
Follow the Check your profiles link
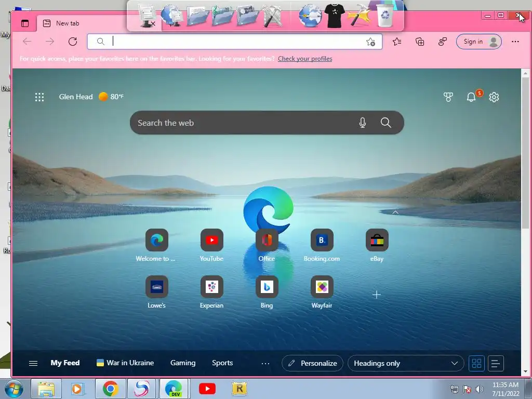pos(304,59)
